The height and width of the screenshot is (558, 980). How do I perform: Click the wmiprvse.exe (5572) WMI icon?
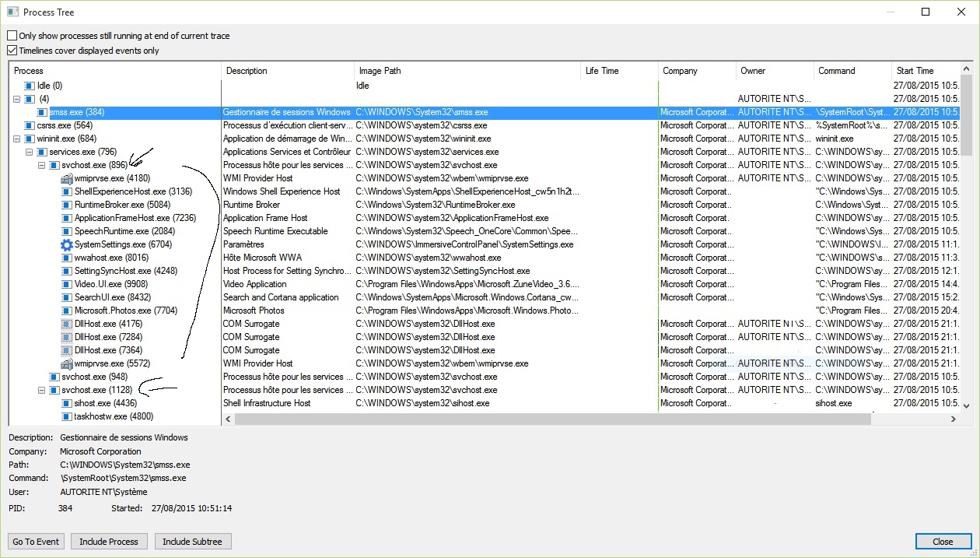pyautogui.click(x=67, y=363)
